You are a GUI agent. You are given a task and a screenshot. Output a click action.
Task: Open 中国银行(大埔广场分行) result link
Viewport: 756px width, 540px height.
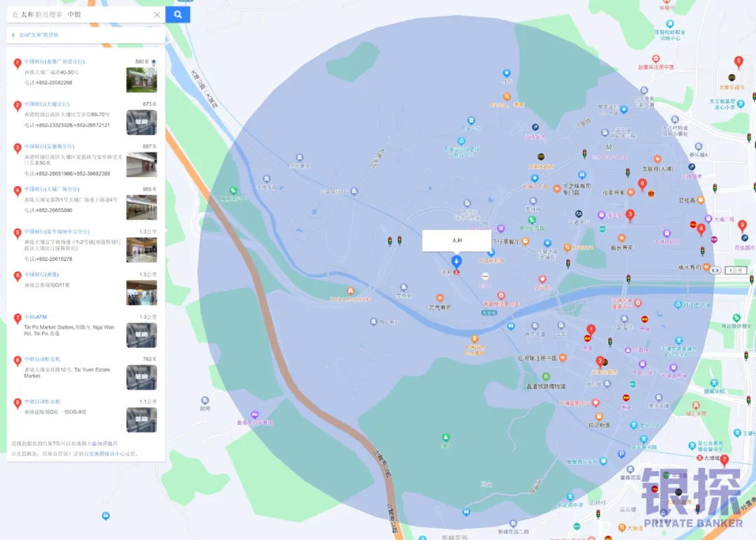(52, 190)
